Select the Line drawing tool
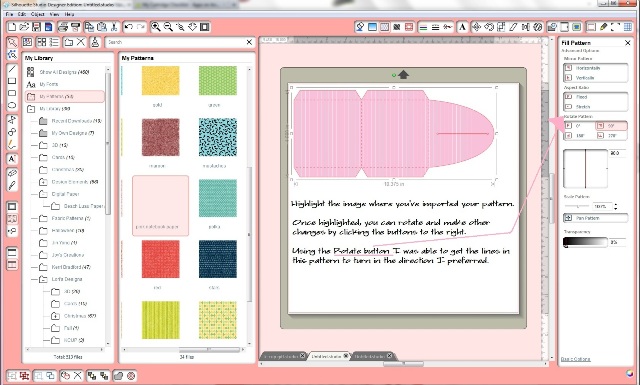640x385 pixels. tap(12, 69)
